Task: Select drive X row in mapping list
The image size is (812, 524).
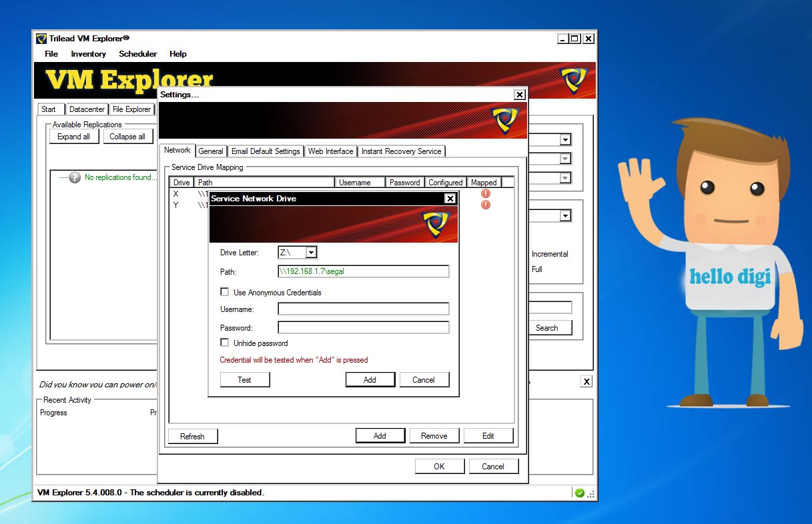Action: click(x=341, y=193)
